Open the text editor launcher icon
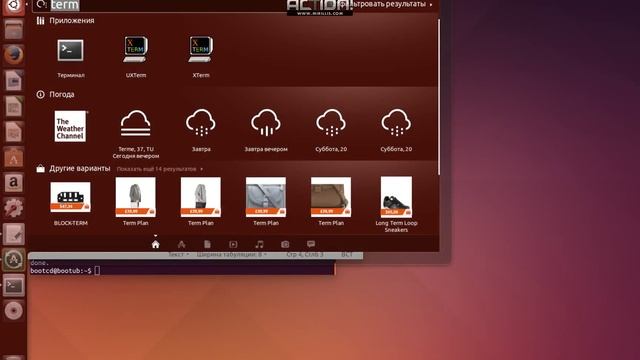This screenshot has height=360, width=640. click(13, 234)
